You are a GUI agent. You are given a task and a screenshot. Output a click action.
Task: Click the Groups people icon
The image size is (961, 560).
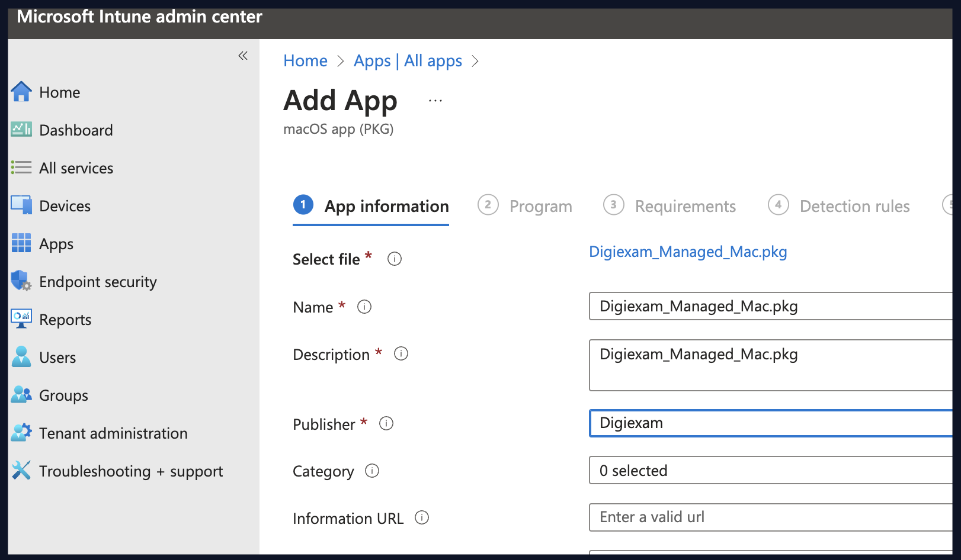pos(21,394)
